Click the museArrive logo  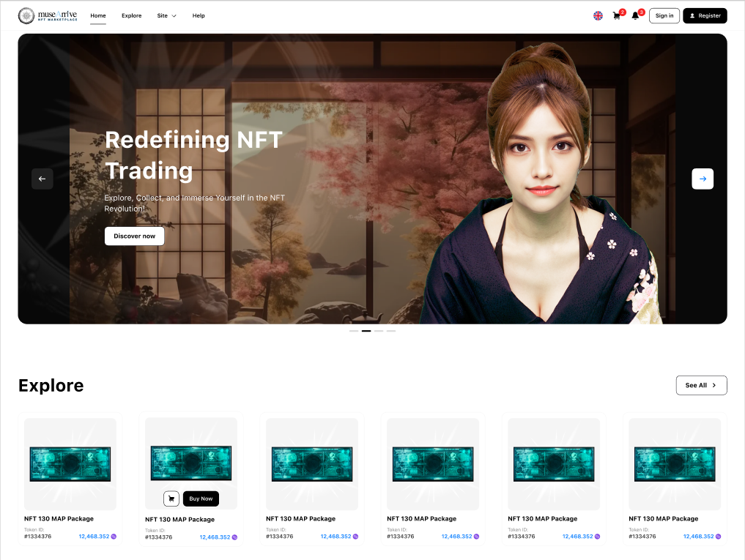point(48,15)
